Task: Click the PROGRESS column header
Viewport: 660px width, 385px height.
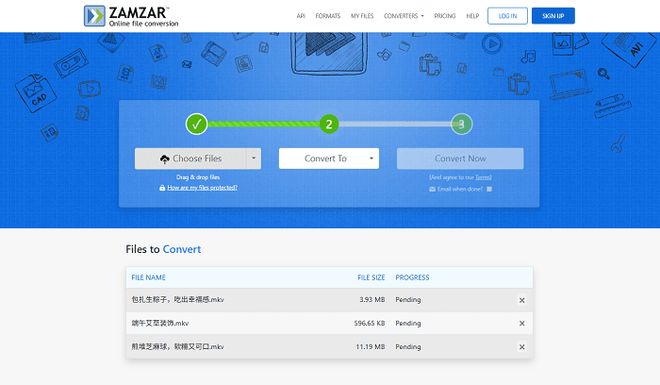Action: (412, 277)
